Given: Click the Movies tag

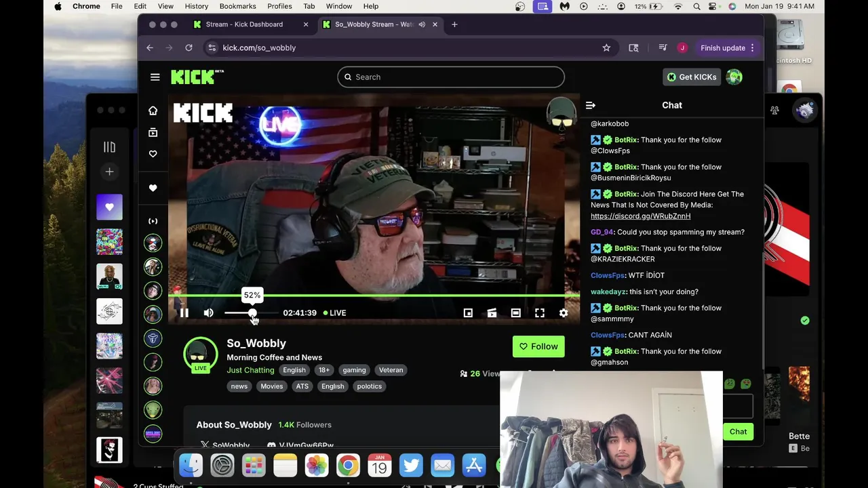Looking at the screenshot, I should coord(272,386).
